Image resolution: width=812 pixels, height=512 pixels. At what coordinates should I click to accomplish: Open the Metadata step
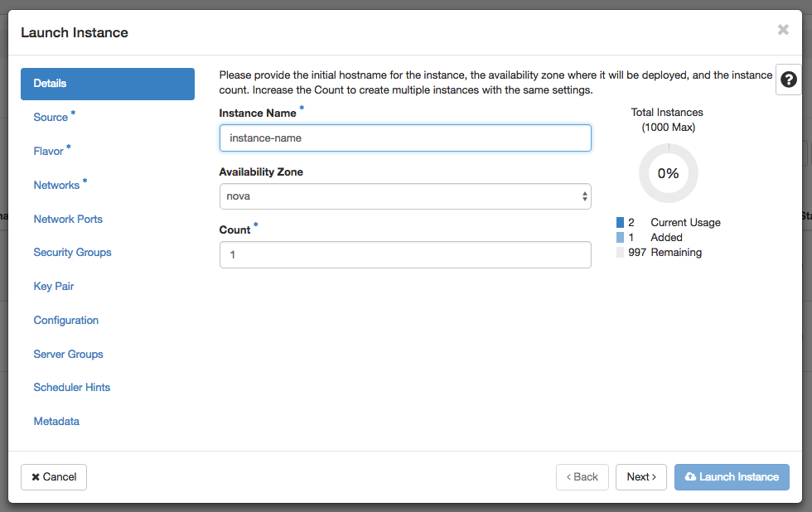pyautogui.click(x=56, y=422)
